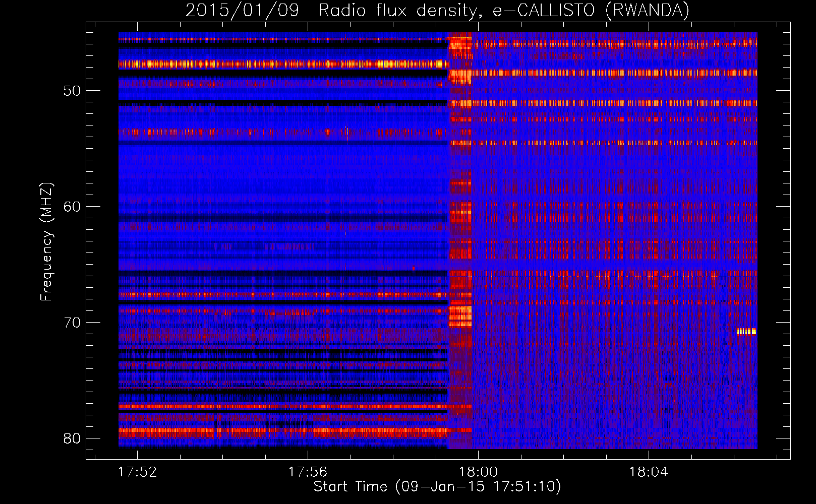Click the 50 MHz frequency tick label

[72, 91]
